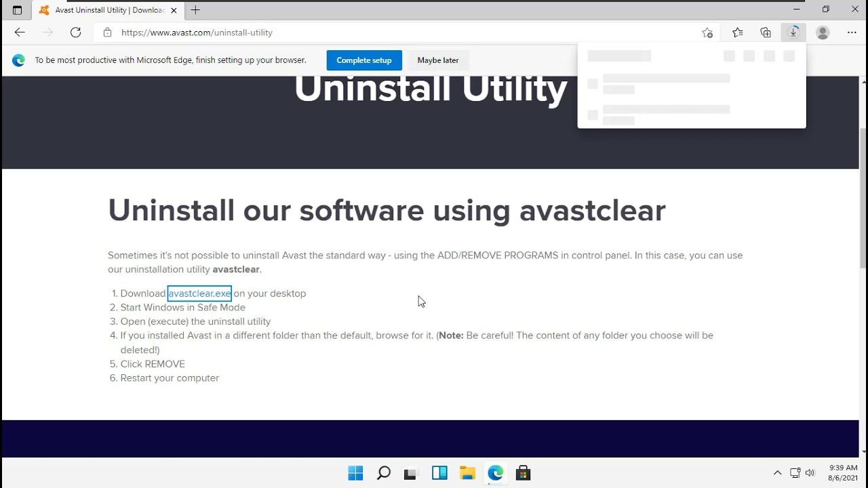Click the text 'Restart your computer'
The height and width of the screenshot is (488, 868).
pos(170,378)
